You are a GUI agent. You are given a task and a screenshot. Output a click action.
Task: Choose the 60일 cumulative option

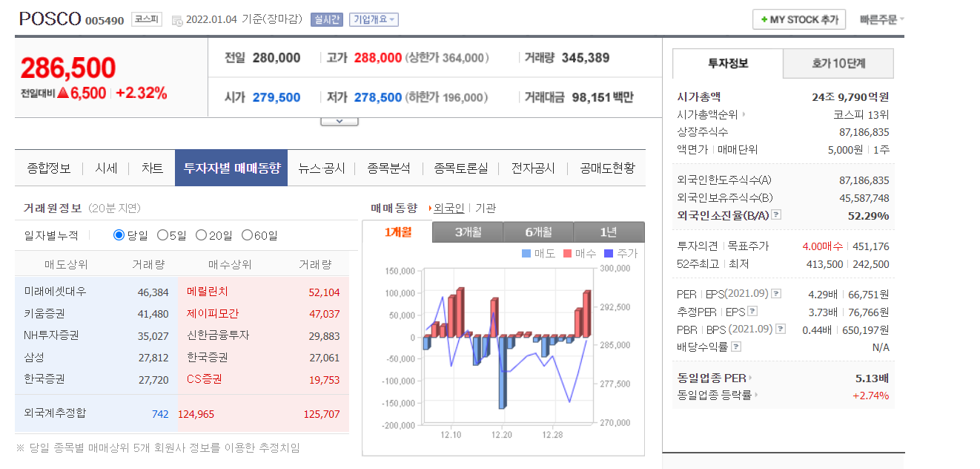click(x=247, y=235)
